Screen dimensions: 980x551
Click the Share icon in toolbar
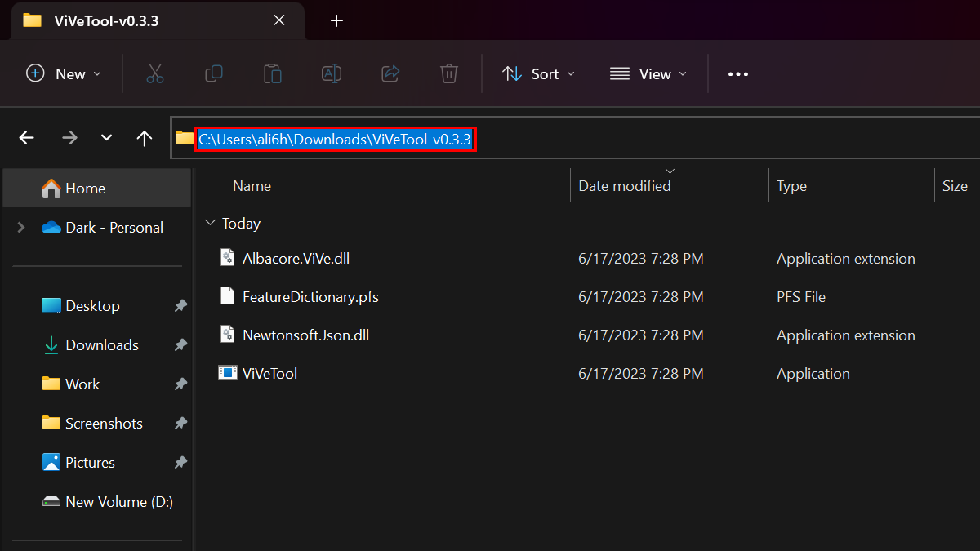coord(390,73)
